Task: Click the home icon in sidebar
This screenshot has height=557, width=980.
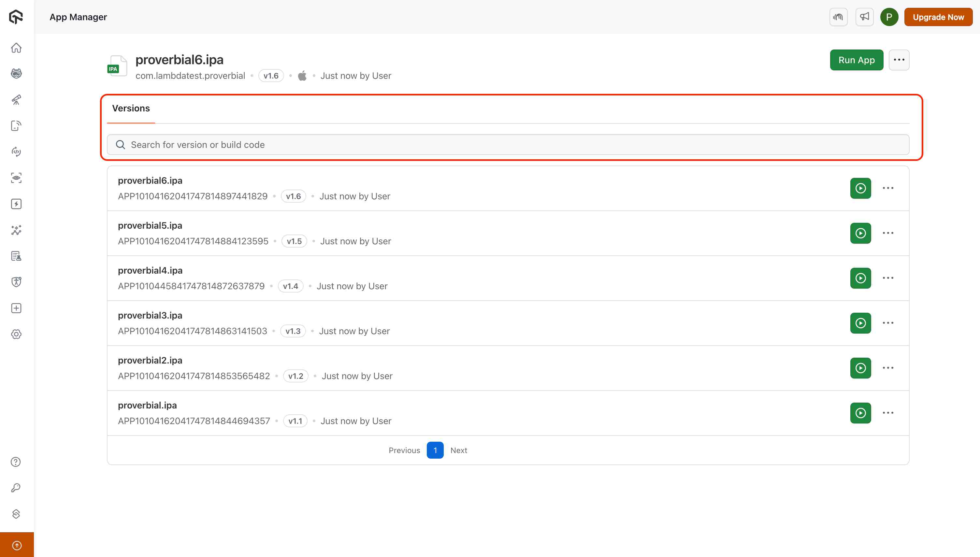Action: pos(16,48)
